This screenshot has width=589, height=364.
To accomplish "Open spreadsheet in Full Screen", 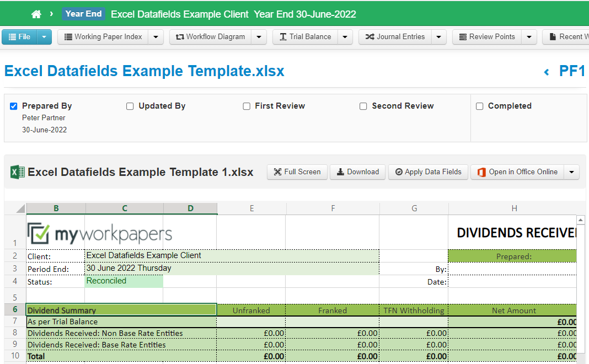I will coord(297,172).
